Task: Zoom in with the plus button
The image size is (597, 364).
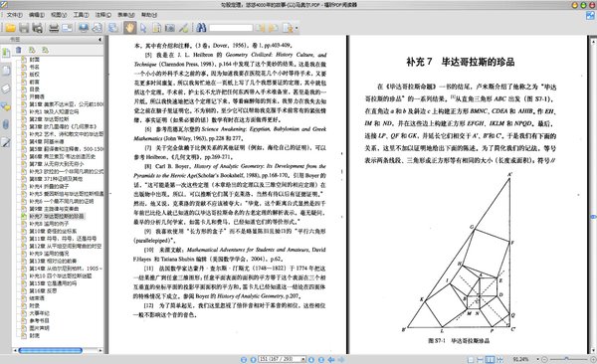Action: click(x=593, y=359)
